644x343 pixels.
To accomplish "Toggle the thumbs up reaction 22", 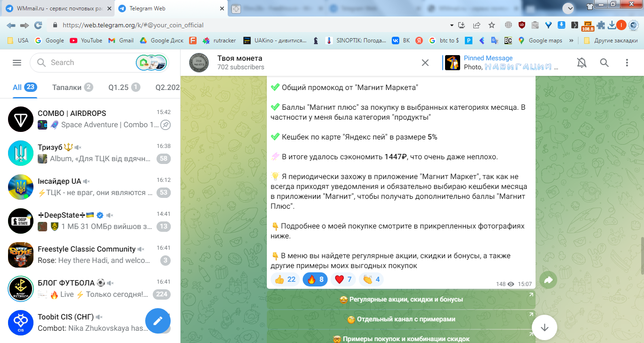I will (285, 279).
